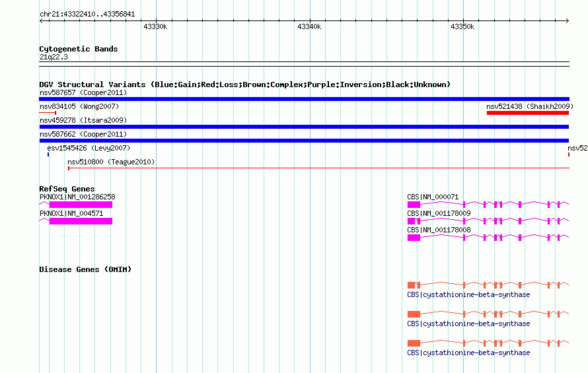Open the second CBS|cystathionine-beta-synthase link

pyautogui.click(x=468, y=323)
